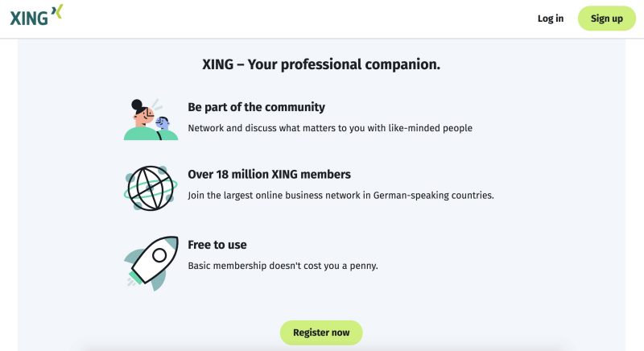Select the blue-faced person in community illustration

pos(163,122)
